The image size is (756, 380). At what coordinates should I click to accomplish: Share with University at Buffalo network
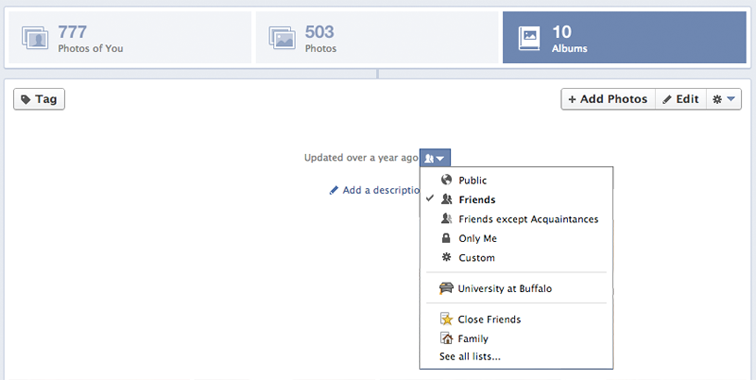point(516,288)
